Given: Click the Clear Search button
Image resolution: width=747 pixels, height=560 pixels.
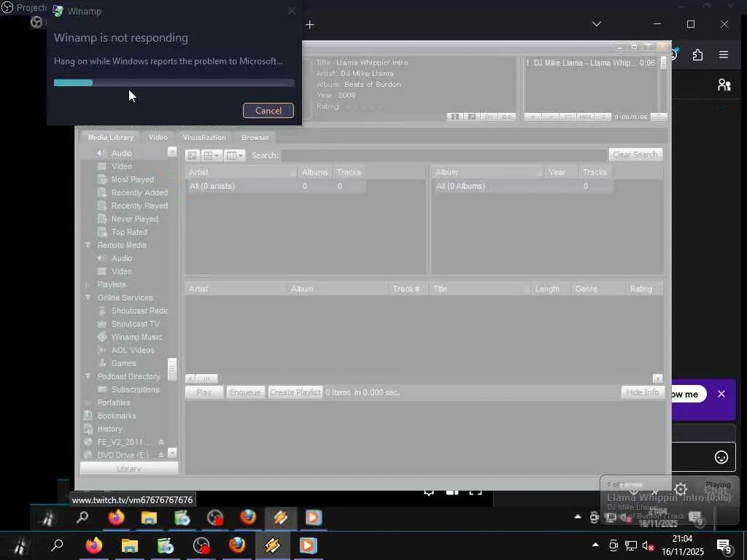Looking at the screenshot, I should coord(635,155).
